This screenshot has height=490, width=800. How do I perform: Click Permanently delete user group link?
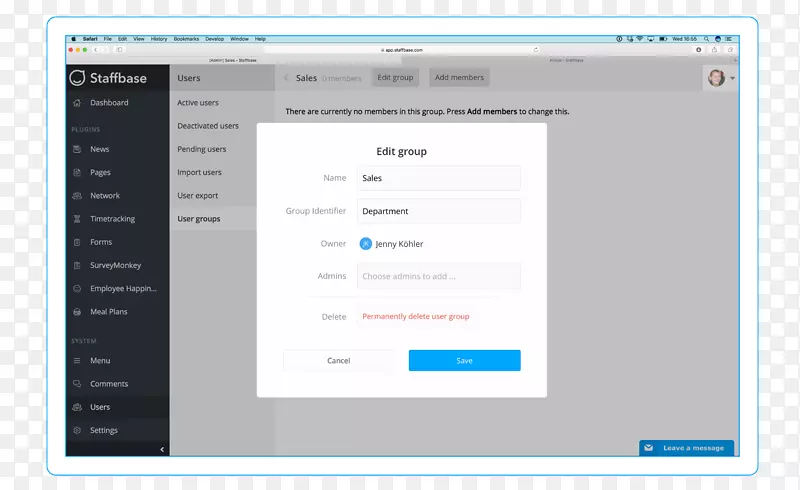click(x=416, y=316)
